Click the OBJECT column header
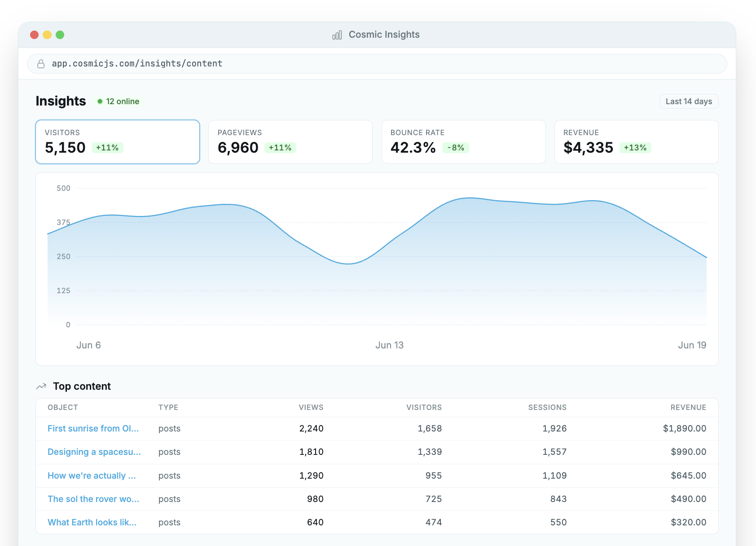This screenshot has height=546, width=756. 63,407
